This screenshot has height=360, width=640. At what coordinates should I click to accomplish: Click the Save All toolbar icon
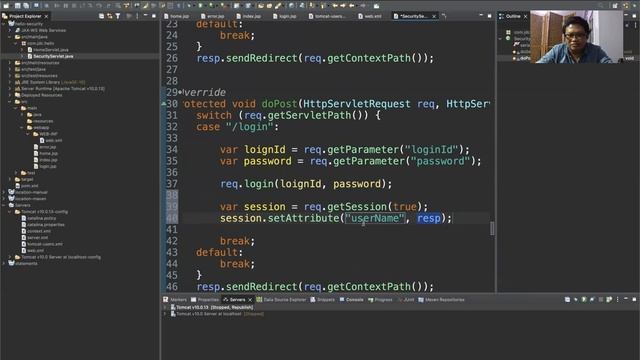coord(26,5)
